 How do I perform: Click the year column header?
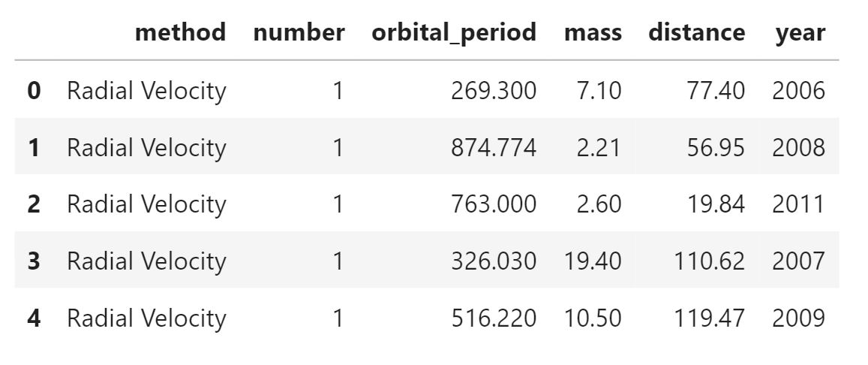pos(800,33)
